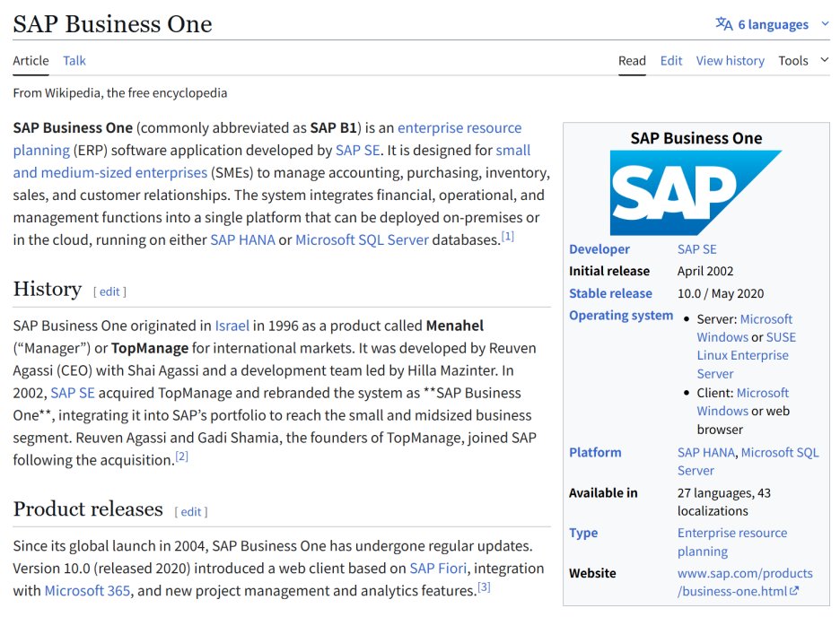Jump to citation 3 footnote

point(484,587)
